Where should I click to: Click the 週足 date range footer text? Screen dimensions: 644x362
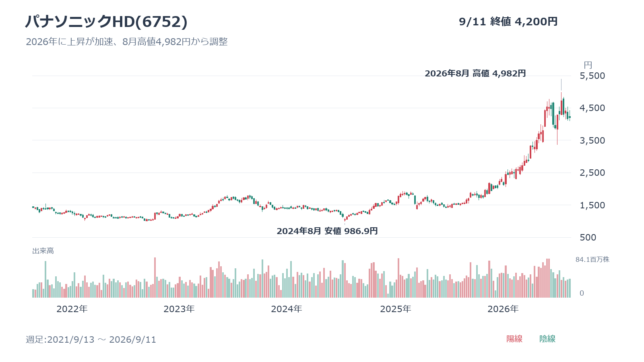[91, 339]
